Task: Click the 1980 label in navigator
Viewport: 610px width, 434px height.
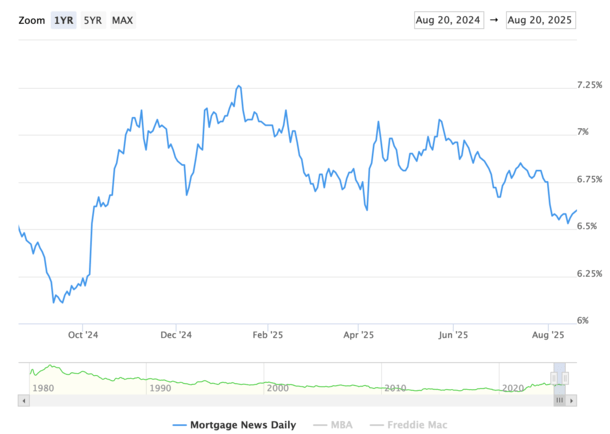Action: click(43, 388)
